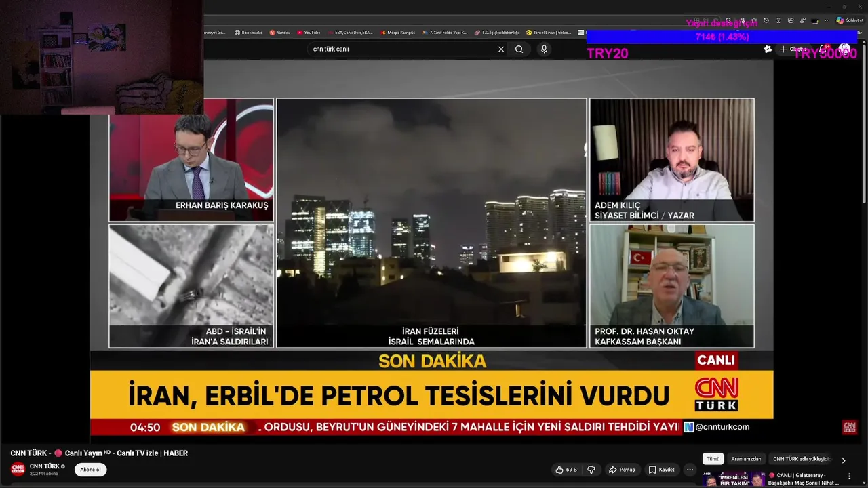
Task: Open more actions three-dot menu
Action: click(690, 470)
